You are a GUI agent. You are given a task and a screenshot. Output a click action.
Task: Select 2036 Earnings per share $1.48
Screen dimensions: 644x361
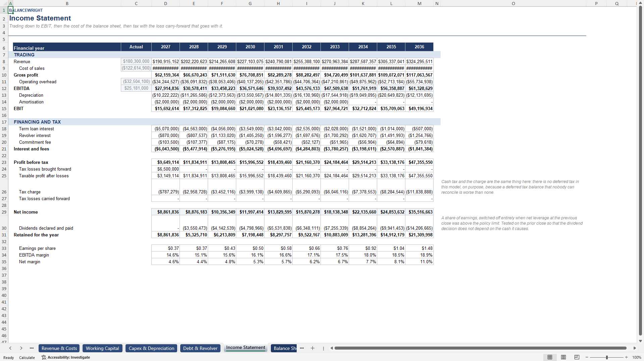419,248
